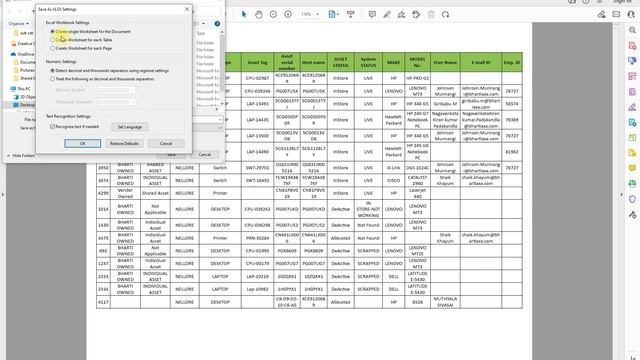Select the Highlight pen tool
Image resolution: width=640 pixels, height=360 pixels.
click(x=387, y=14)
